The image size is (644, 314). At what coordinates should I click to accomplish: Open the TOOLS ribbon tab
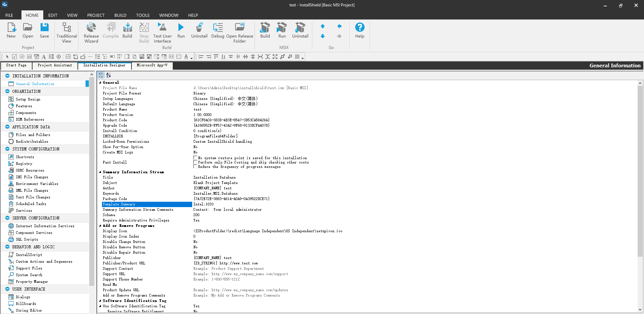[143, 15]
